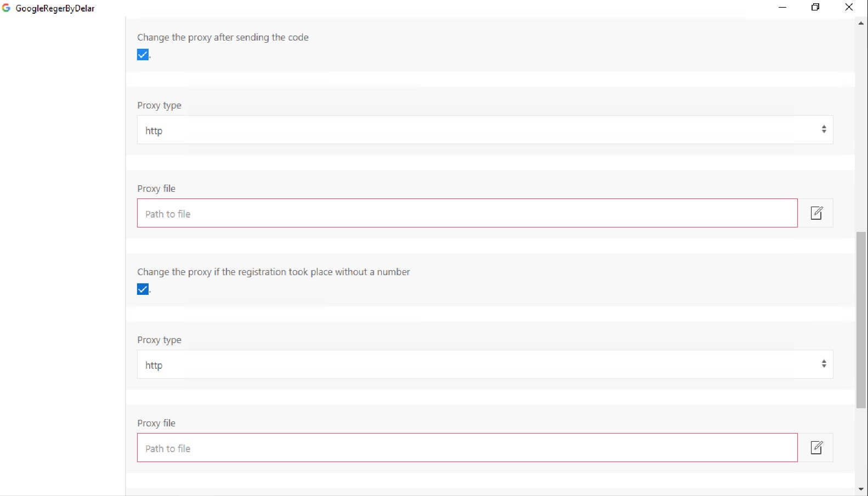Open file browser for the first Proxy file field
Image resolution: width=868 pixels, height=496 pixels.
pyautogui.click(x=816, y=213)
